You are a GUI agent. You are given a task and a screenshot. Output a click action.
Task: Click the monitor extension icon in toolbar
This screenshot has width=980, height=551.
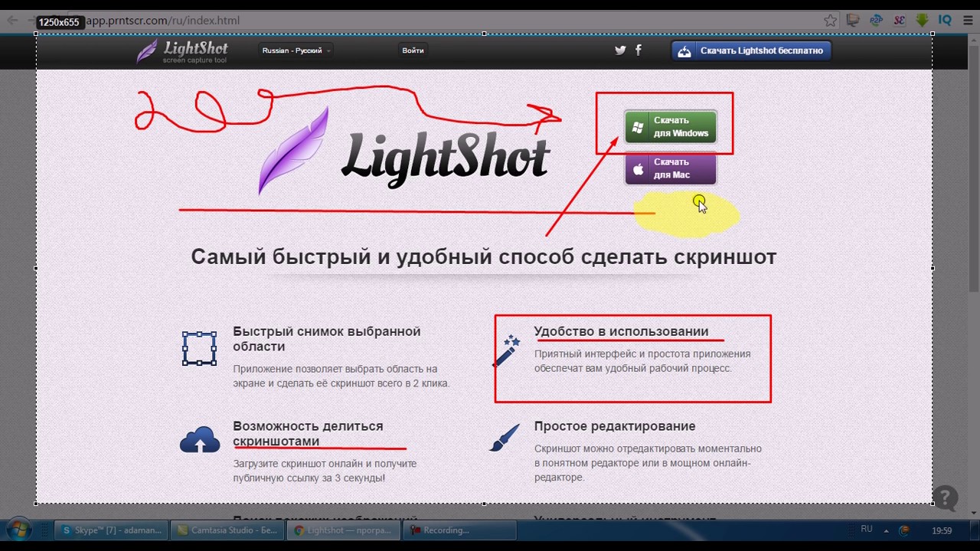854,21
